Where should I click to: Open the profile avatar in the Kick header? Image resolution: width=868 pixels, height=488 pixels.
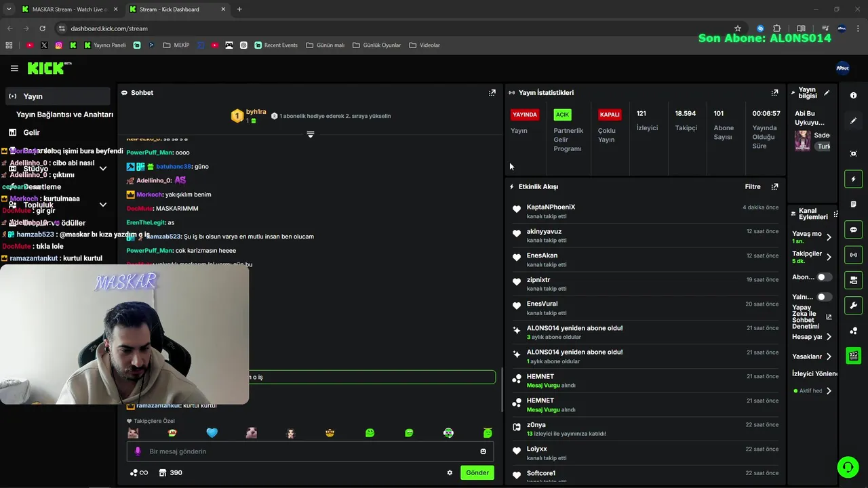842,68
